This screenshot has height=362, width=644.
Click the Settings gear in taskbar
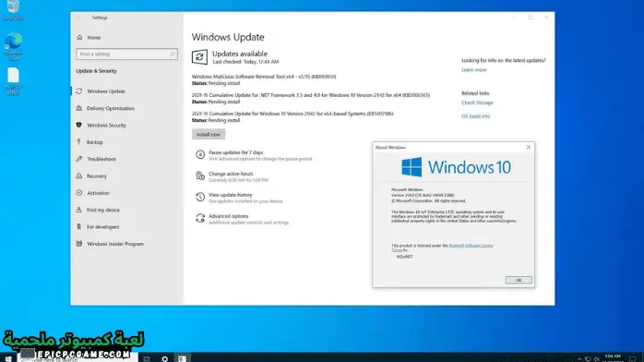click(x=165, y=358)
